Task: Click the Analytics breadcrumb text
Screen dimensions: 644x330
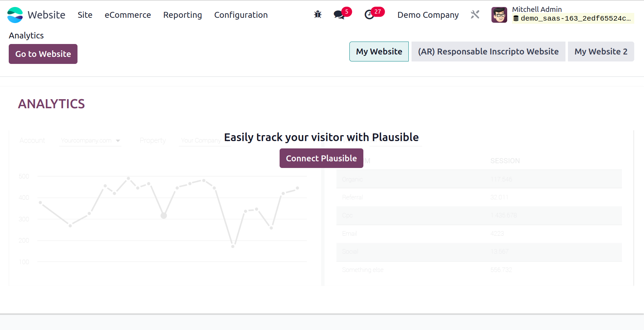Action: coord(26,36)
